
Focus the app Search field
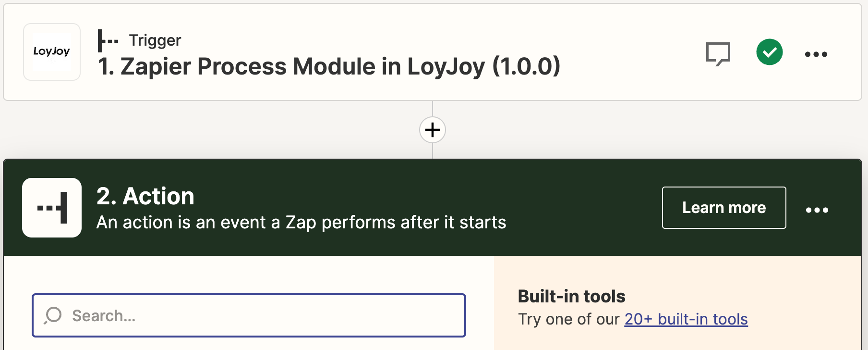tap(259, 315)
